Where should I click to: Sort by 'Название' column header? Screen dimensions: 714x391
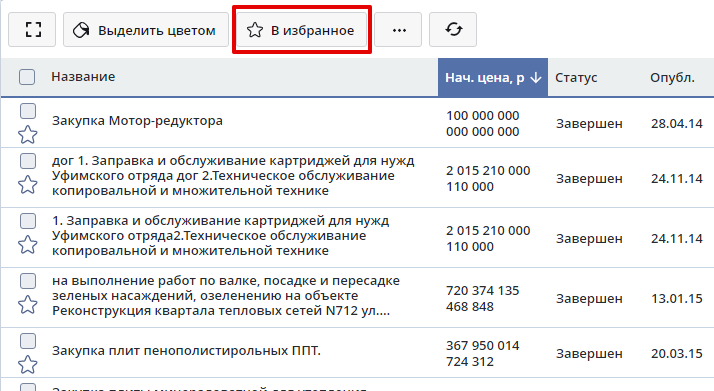83,76
